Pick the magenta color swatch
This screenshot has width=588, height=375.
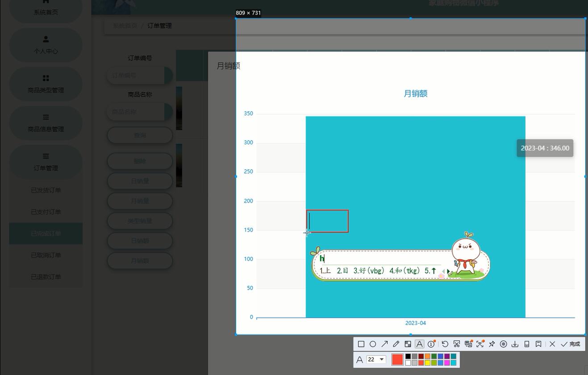tap(447, 362)
